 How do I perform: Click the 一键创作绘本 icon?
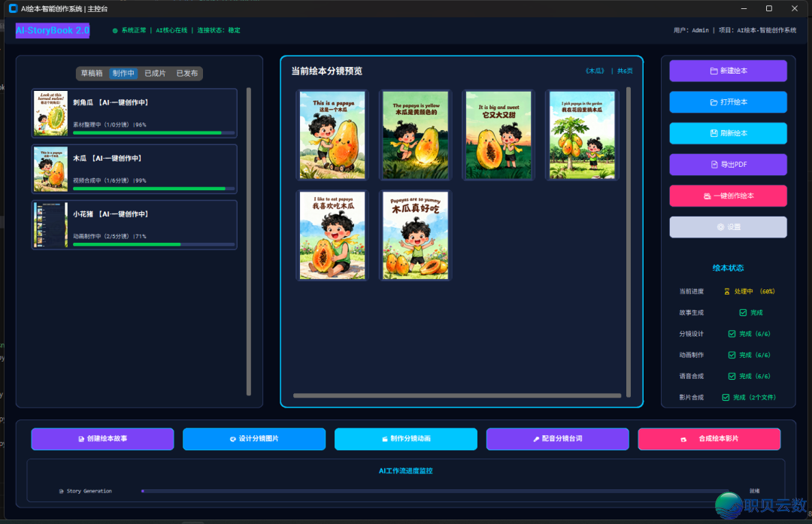pyautogui.click(x=707, y=196)
